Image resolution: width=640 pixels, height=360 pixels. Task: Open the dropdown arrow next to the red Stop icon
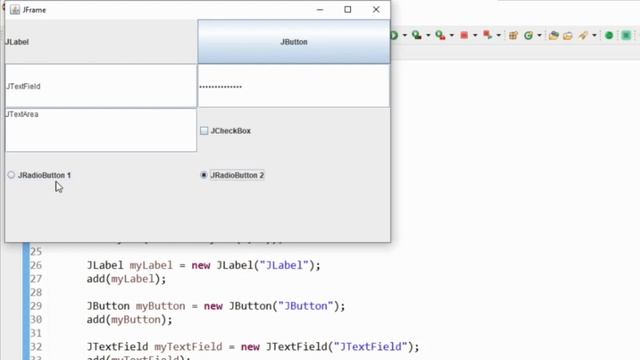475,36
